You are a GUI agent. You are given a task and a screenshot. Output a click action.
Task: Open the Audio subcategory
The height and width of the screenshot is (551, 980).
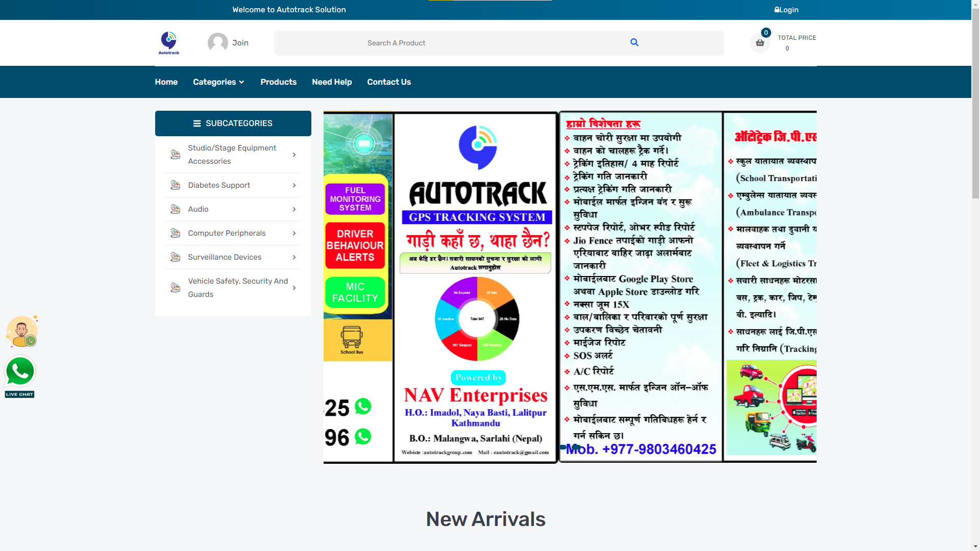click(198, 209)
